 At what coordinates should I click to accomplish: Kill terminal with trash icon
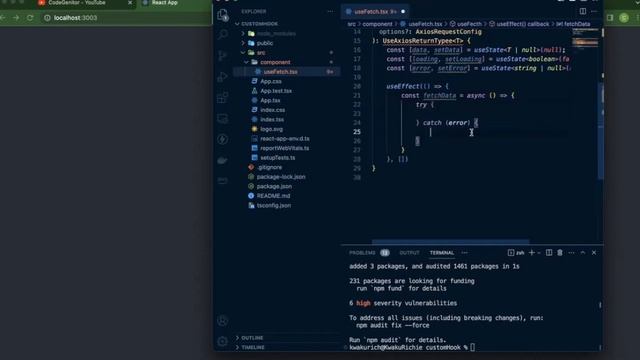pyautogui.click(x=560, y=253)
